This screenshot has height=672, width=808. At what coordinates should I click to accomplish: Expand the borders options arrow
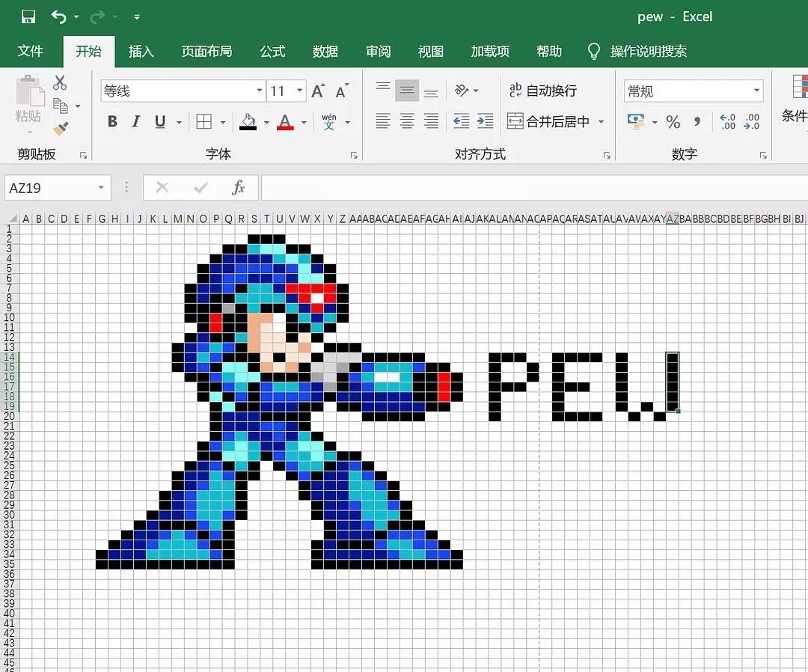[223, 122]
